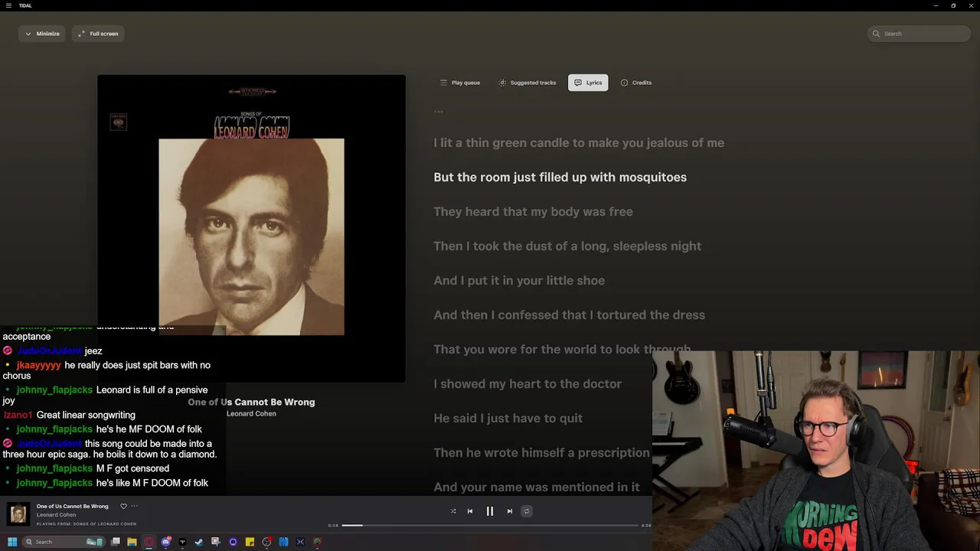Open artist Leonard Cohen in player bar
Screen dimensions: 980x551
(56, 515)
